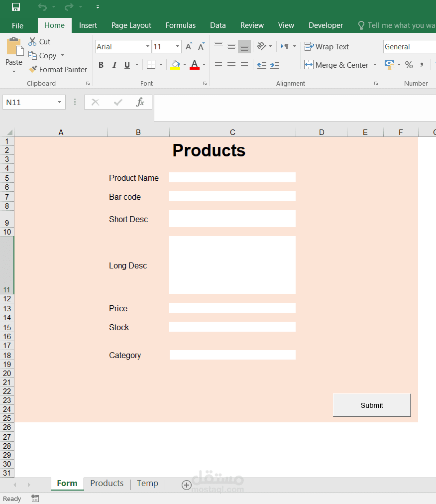Open Customize Quick Access Toolbar arrow

point(98,7)
